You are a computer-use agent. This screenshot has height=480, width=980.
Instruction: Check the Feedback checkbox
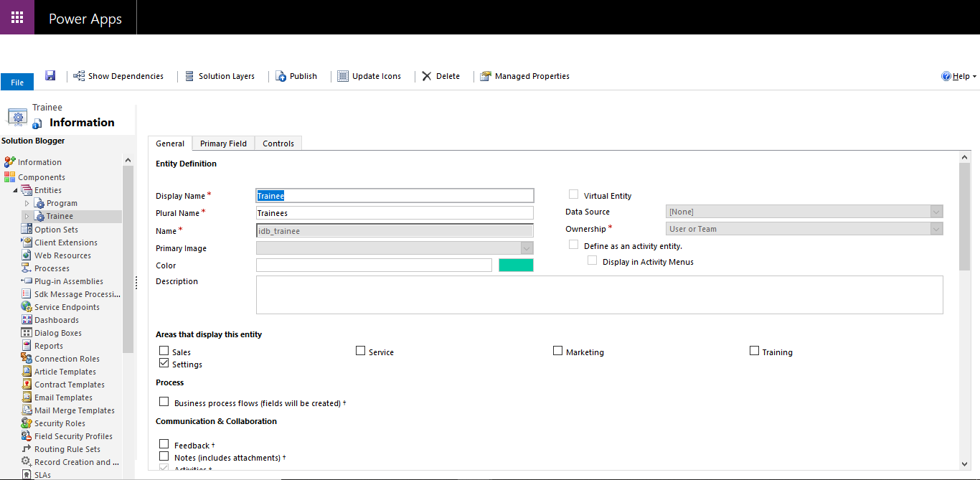coord(164,444)
